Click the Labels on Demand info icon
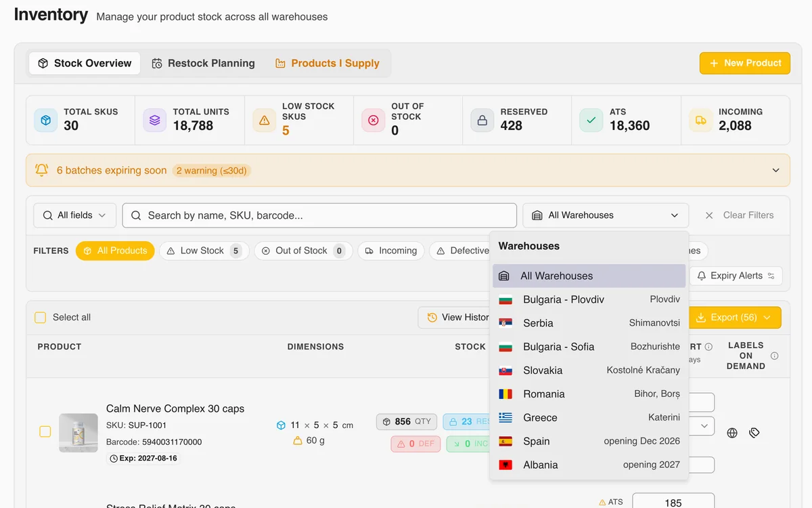 click(775, 356)
